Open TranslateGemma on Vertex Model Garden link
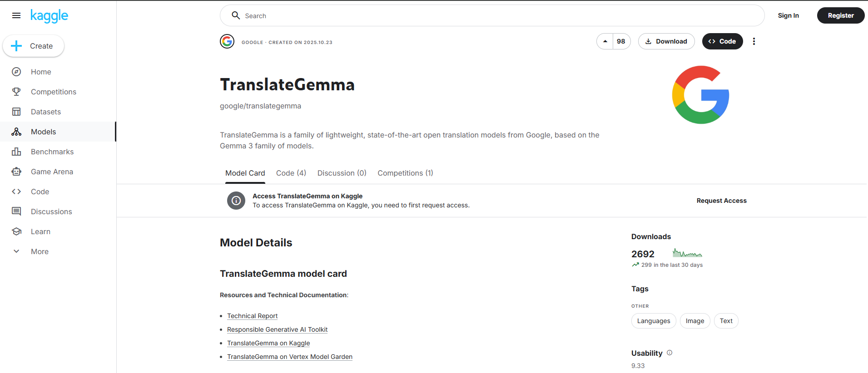Screen dimensions: 868x373 click(x=290, y=357)
